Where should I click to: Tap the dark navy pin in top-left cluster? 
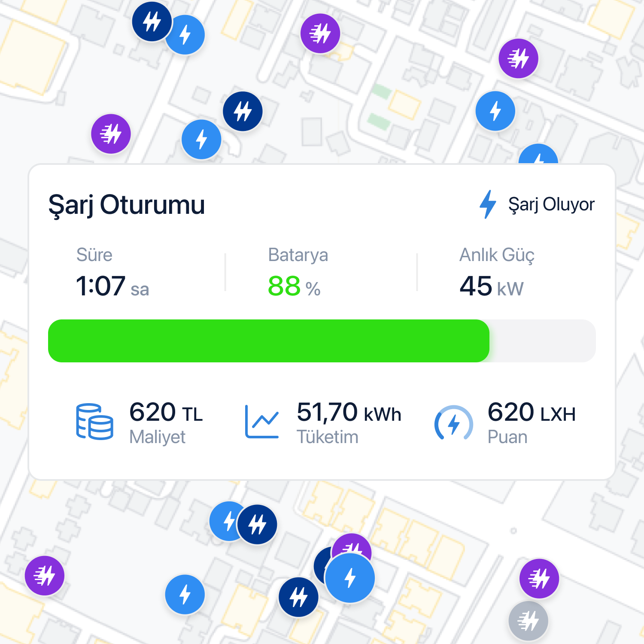(x=152, y=21)
